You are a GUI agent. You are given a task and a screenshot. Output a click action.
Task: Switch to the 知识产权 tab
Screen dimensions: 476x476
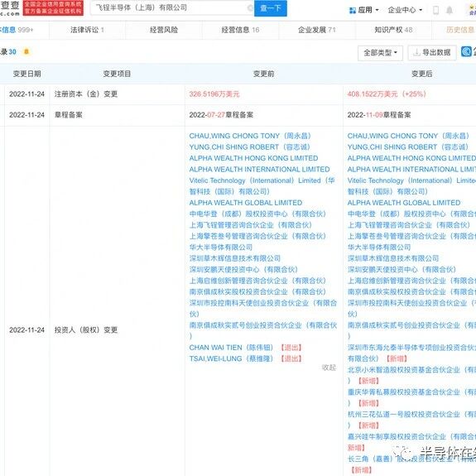tap(393, 30)
